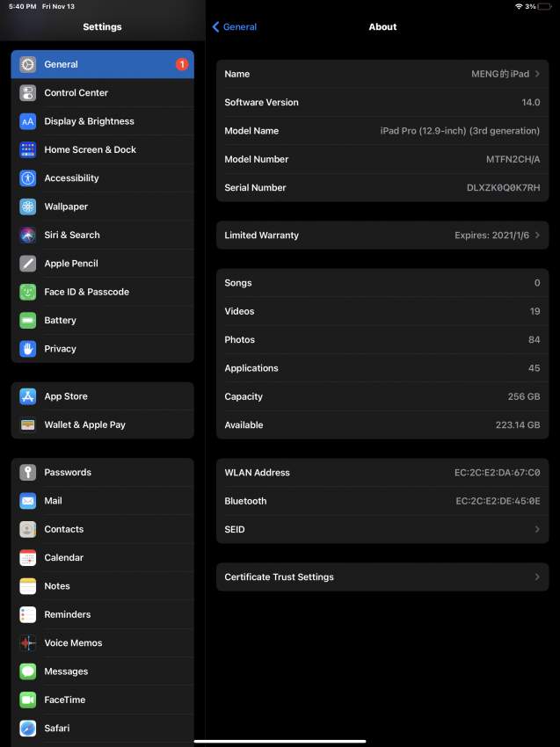Open Certificate Trust Settings
Viewport: 560px width, 747px height.
pos(382,577)
